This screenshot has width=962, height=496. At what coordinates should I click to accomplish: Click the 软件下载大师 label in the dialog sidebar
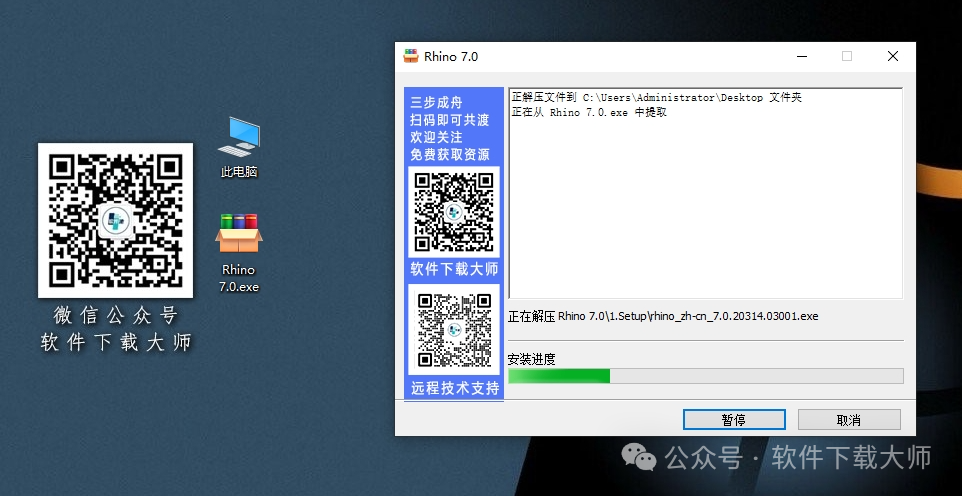pyautogui.click(x=454, y=269)
